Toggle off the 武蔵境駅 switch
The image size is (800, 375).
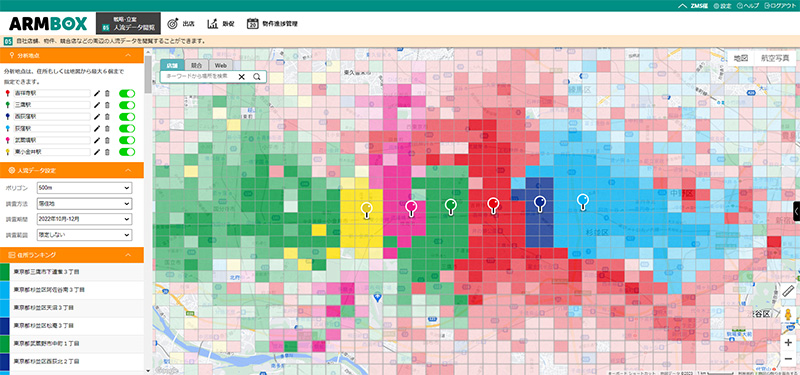(127, 140)
